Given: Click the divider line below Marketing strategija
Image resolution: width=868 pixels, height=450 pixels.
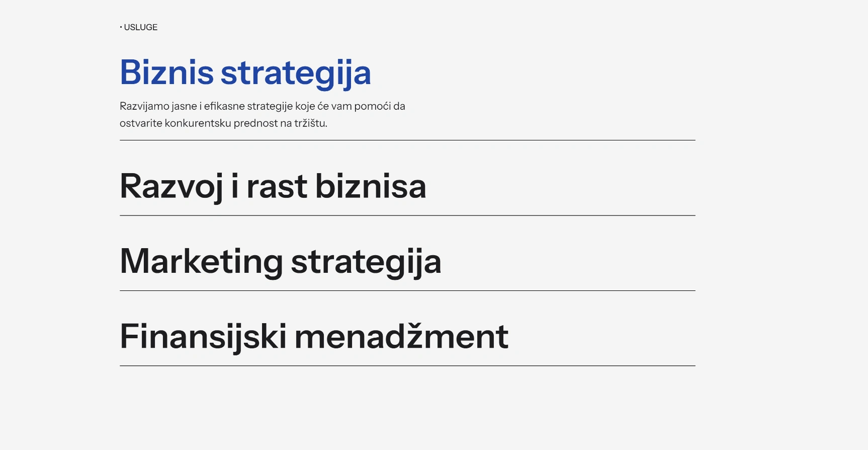Looking at the screenshot, I should point(407,290).
